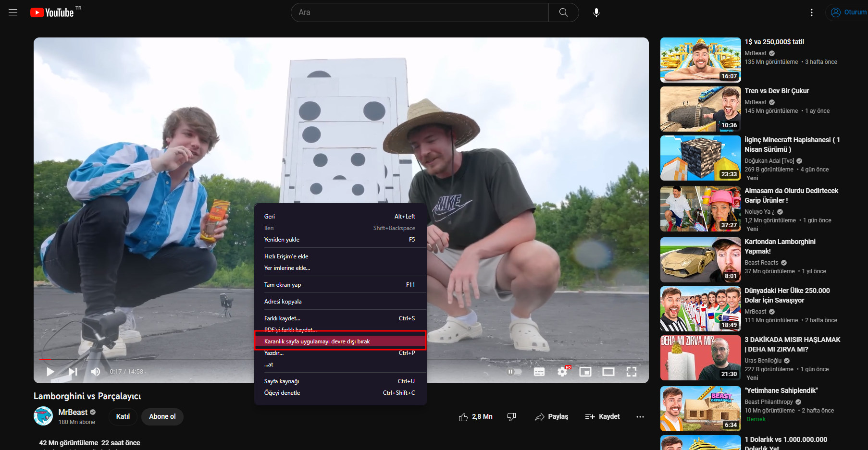Share the video via Paylaş
This screenshot has height=450, width=868.
(551, 417)
